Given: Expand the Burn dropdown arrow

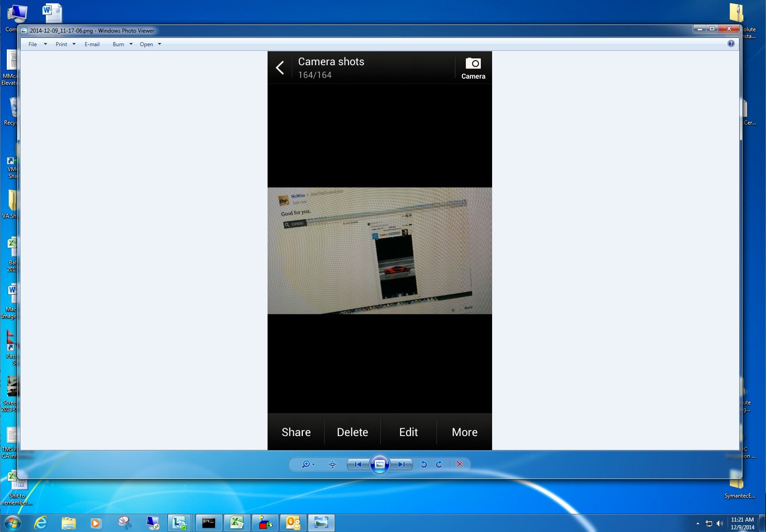Looking at the screenshot, I should pos(131,44).
